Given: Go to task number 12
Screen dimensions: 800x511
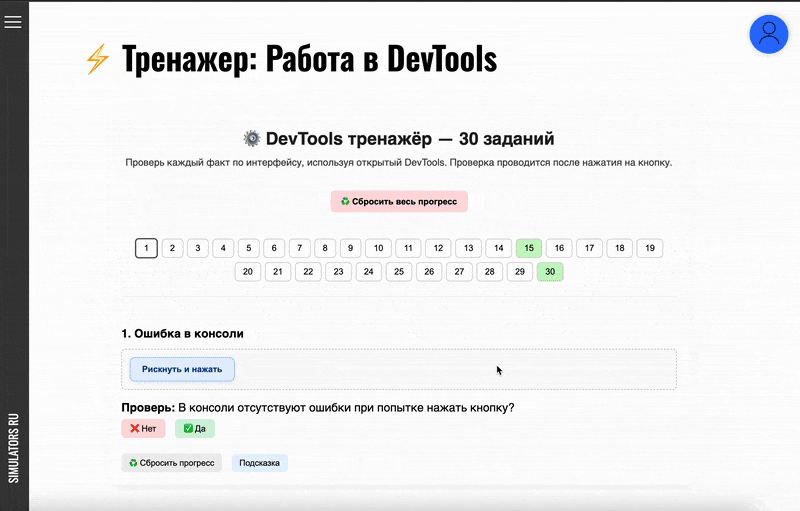Looking at the screenshot, I should (x=438, y=248).
